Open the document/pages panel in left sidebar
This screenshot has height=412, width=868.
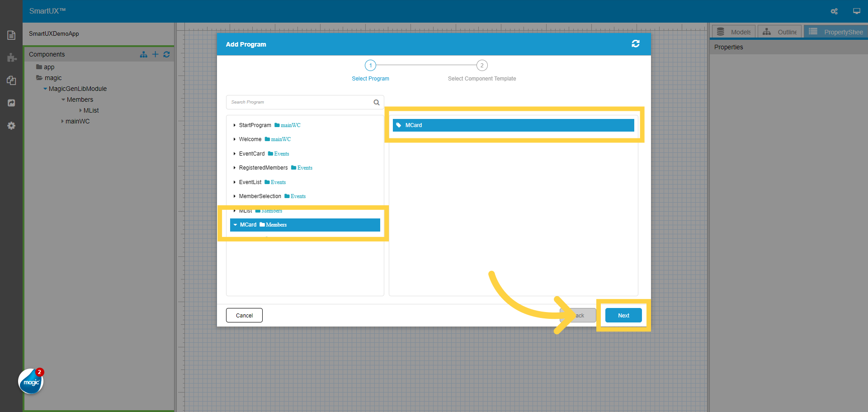pyautogui.click(x=11, y=35)
